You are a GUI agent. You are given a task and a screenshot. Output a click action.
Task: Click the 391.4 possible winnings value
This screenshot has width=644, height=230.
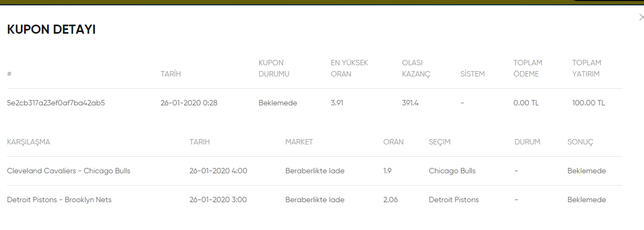coord(410,103)
